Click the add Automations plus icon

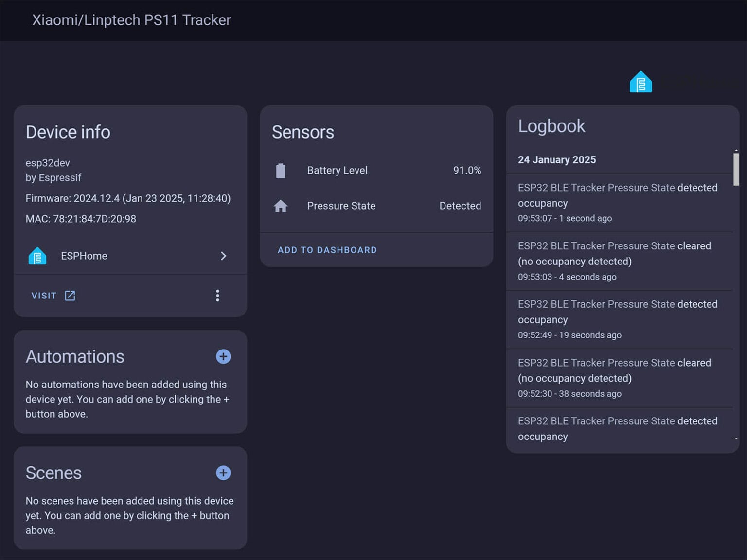pyautogui.click(x=223, y=356)
